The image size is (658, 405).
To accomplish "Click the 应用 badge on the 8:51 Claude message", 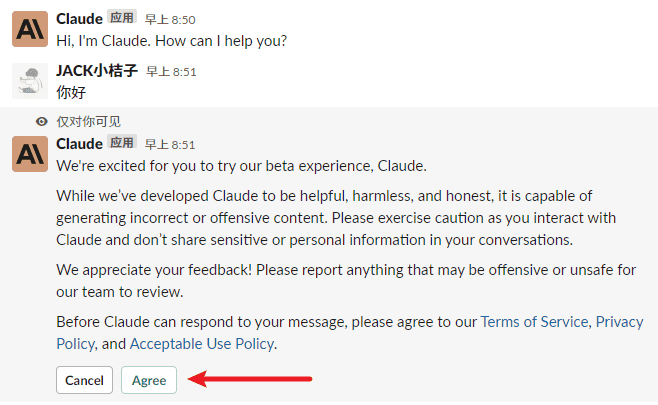I will pyautogui.click(x=122, y=143).
